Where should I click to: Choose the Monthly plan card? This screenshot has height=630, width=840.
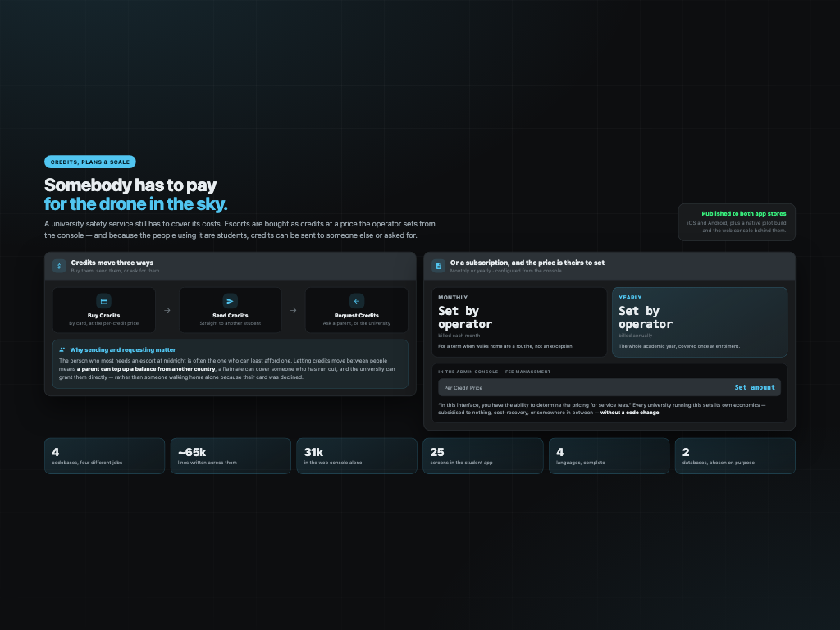[519, 322]
